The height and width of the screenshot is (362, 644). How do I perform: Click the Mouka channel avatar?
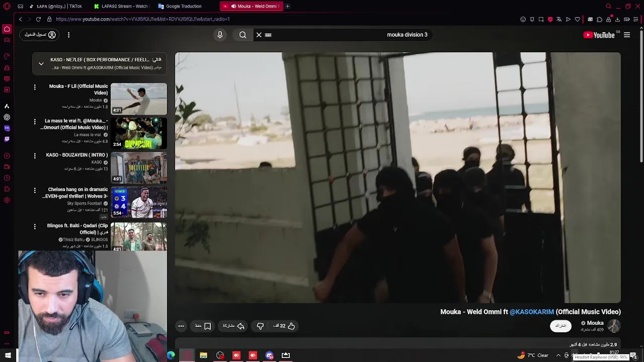click(x=614, y=326)
